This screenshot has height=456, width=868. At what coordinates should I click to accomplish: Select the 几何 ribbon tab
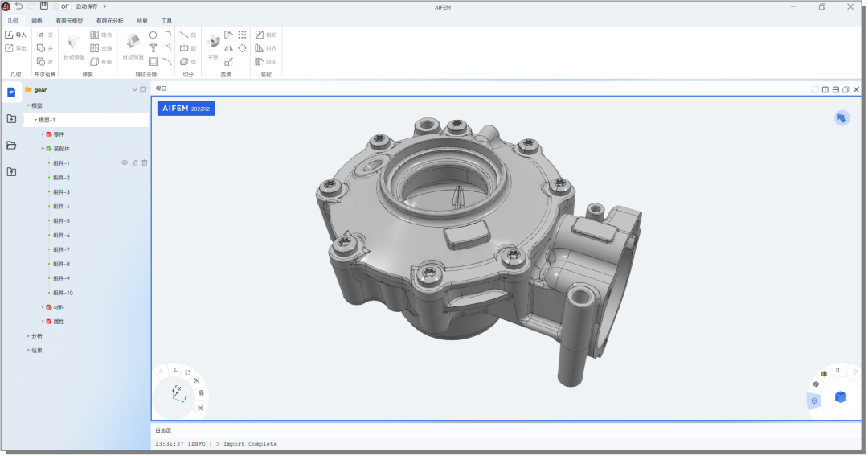point(13,21)
